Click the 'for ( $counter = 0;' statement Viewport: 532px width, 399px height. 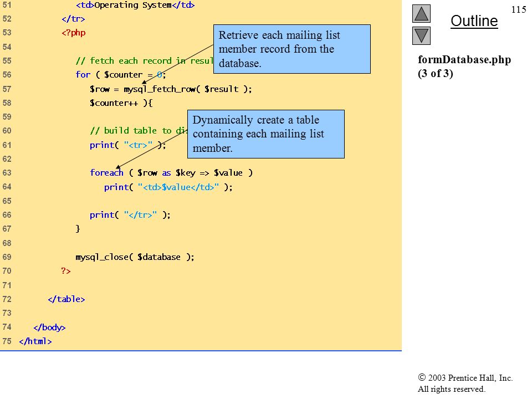coord(120,75)
